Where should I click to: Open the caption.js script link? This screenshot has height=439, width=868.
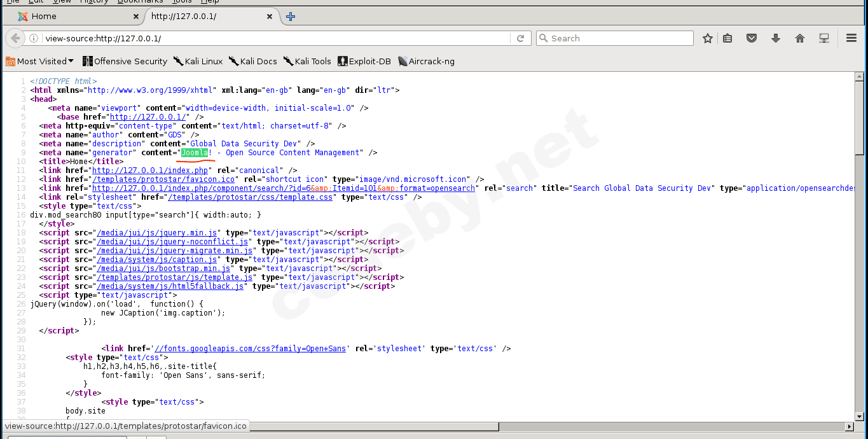(156, 260)
